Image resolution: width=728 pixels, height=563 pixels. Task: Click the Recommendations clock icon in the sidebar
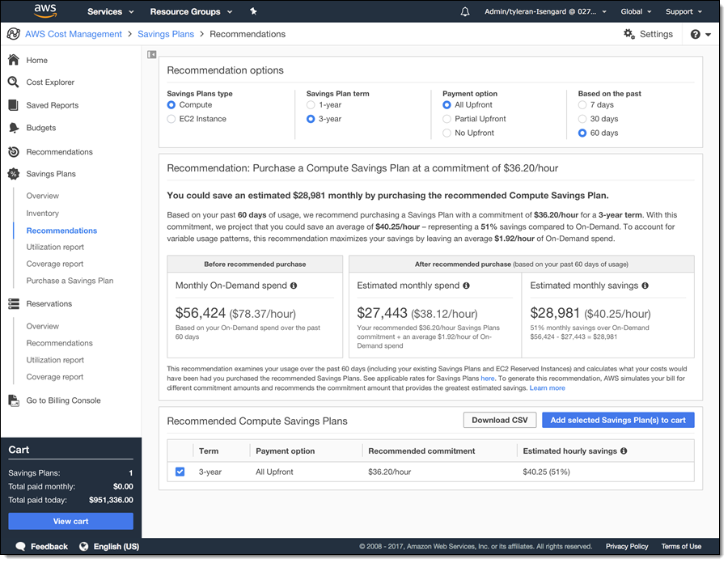pos(14,152)
